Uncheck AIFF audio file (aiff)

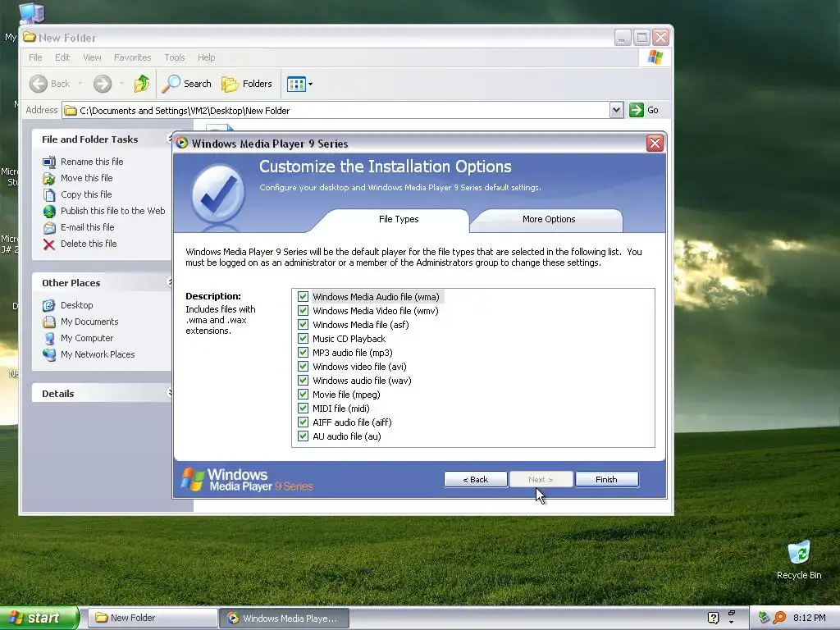(304, 422)
